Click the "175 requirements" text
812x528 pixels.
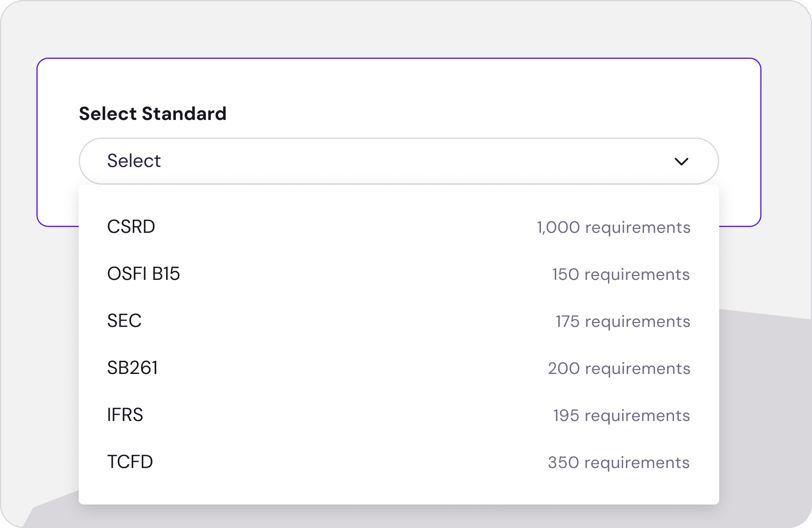(x=623, y=322)
